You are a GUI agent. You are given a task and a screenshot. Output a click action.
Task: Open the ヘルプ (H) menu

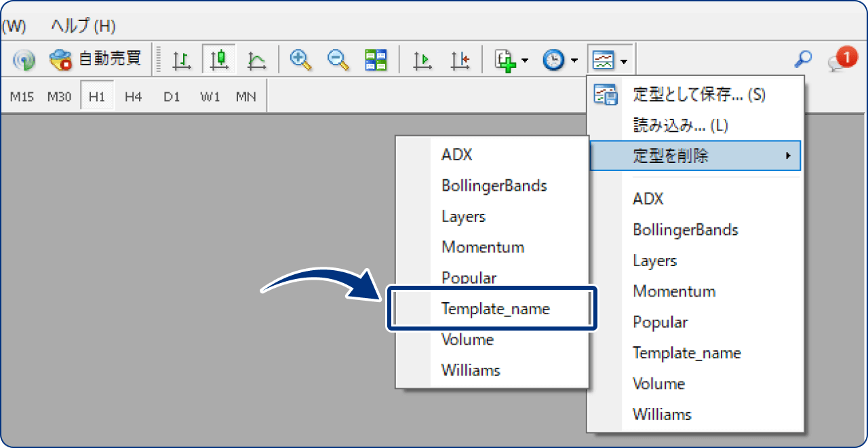coord(83,26)
